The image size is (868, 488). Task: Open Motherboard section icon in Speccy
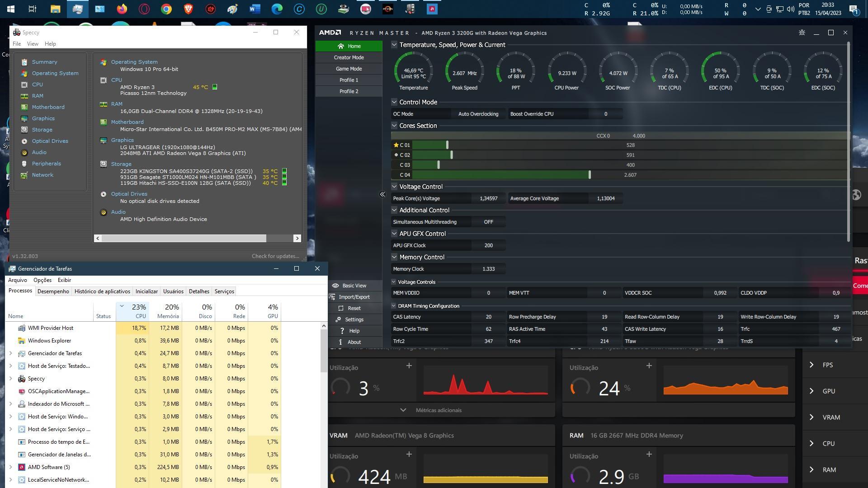pos(24,107)
